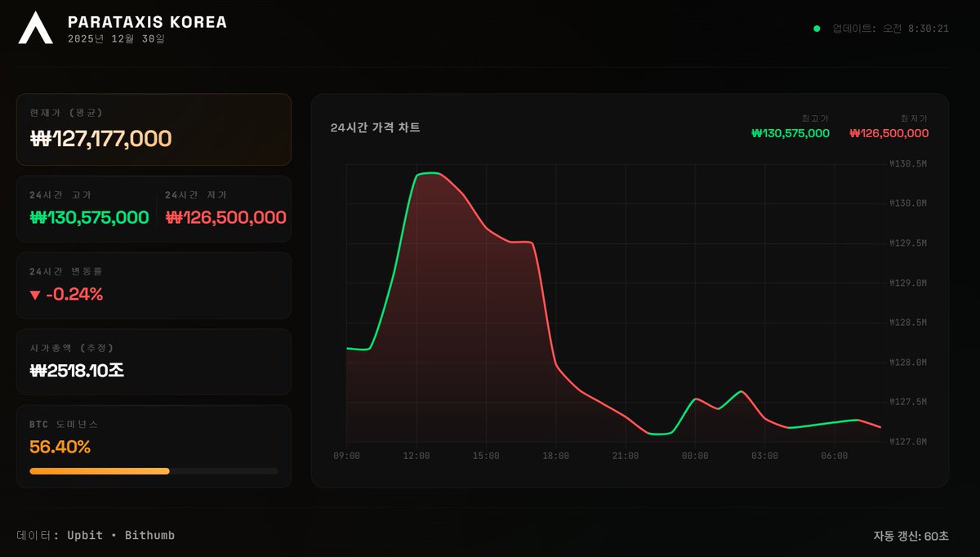Open the 시가총액 (추정) card
980x557 pixels.
(x=154, y=361)
